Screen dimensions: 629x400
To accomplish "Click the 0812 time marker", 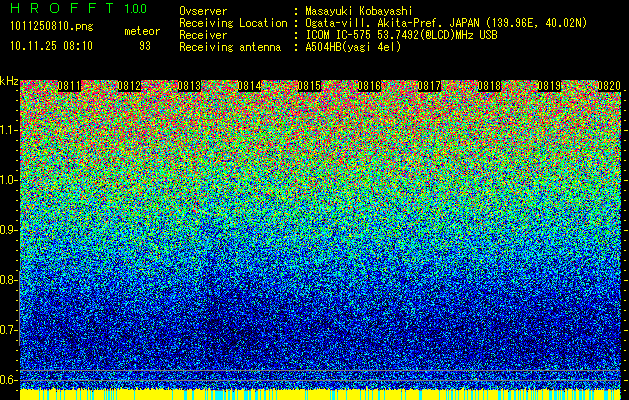I will [129, 86].
